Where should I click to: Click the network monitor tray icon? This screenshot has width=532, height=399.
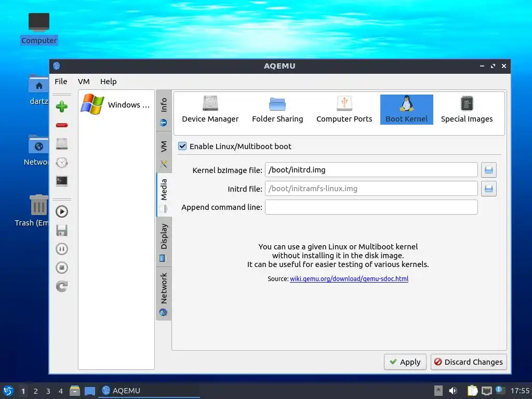(x=486, y=391)
